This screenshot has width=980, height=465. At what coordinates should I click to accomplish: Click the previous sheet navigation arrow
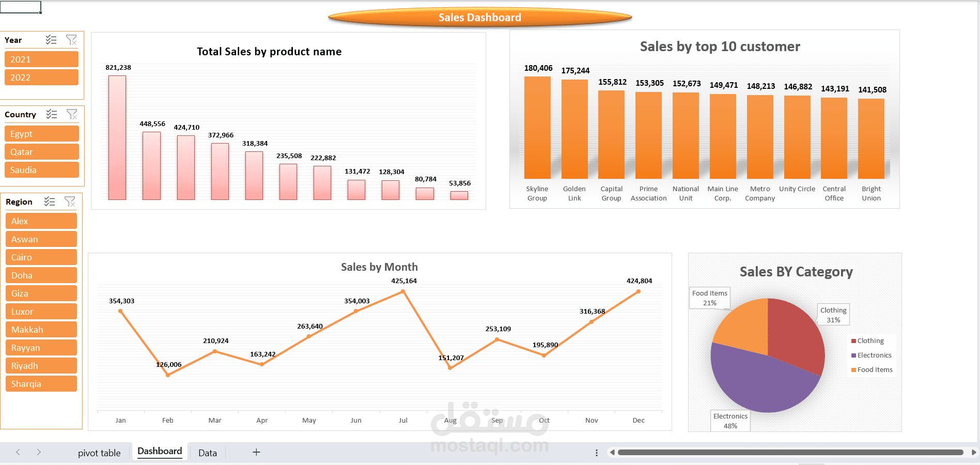18,452
